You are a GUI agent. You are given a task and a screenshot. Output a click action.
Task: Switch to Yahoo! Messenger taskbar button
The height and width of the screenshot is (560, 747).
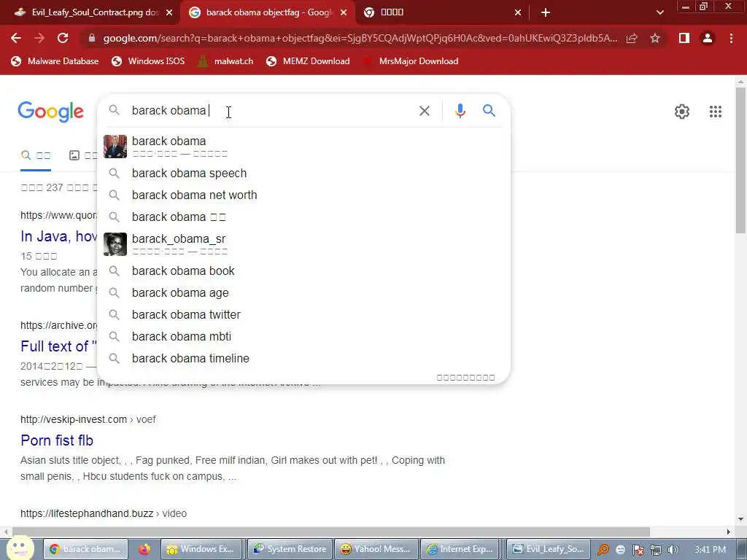point(376,549)
